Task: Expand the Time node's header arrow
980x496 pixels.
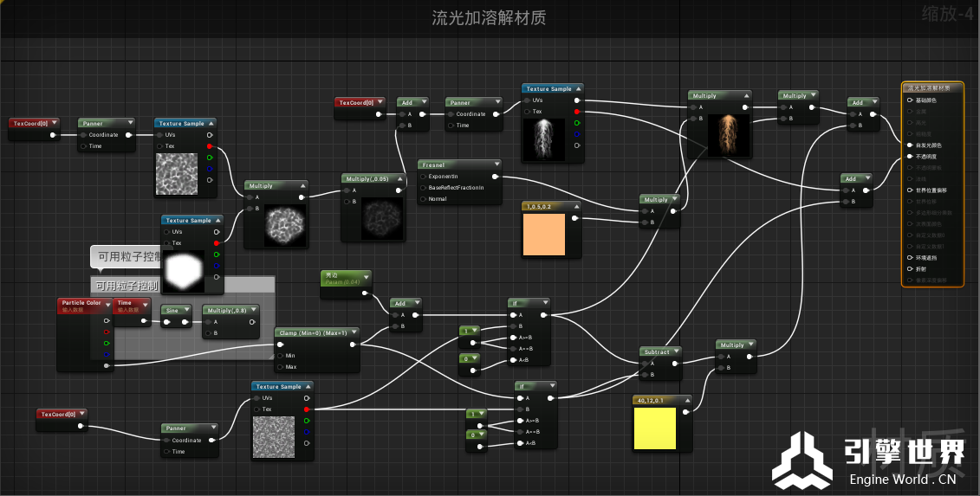Action: click(x=145, y=304)
